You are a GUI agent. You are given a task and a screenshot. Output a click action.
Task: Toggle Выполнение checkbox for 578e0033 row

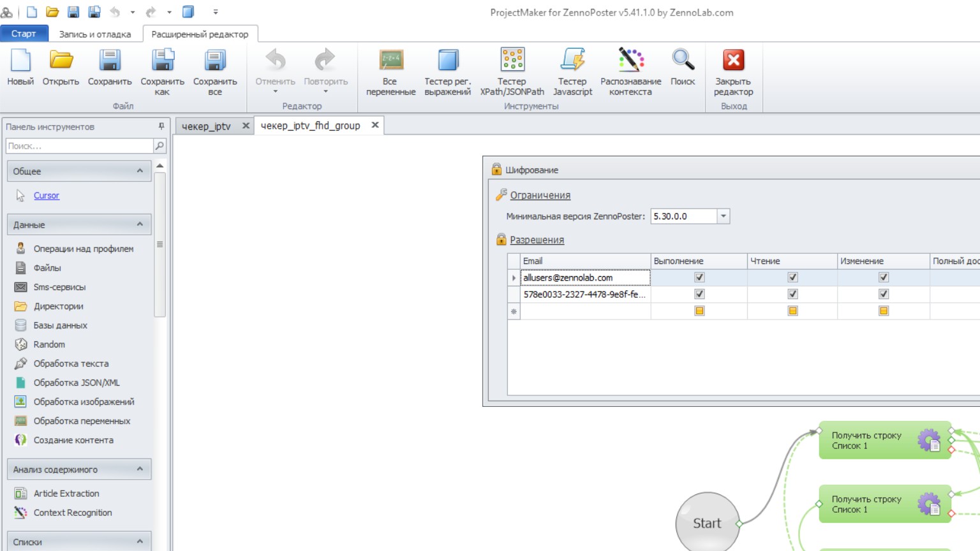[699, 294]
